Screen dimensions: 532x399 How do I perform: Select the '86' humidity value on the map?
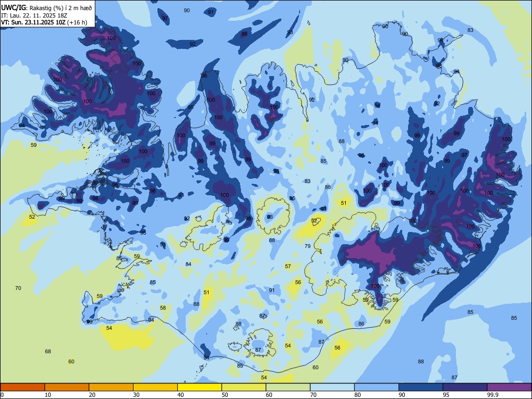[x=361, y=323]
